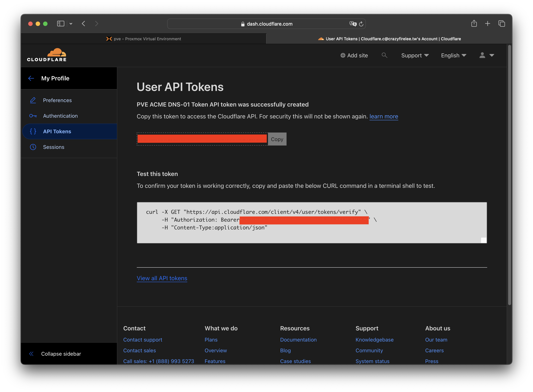
Task: Open the user account dropdown
Action: 486,55
